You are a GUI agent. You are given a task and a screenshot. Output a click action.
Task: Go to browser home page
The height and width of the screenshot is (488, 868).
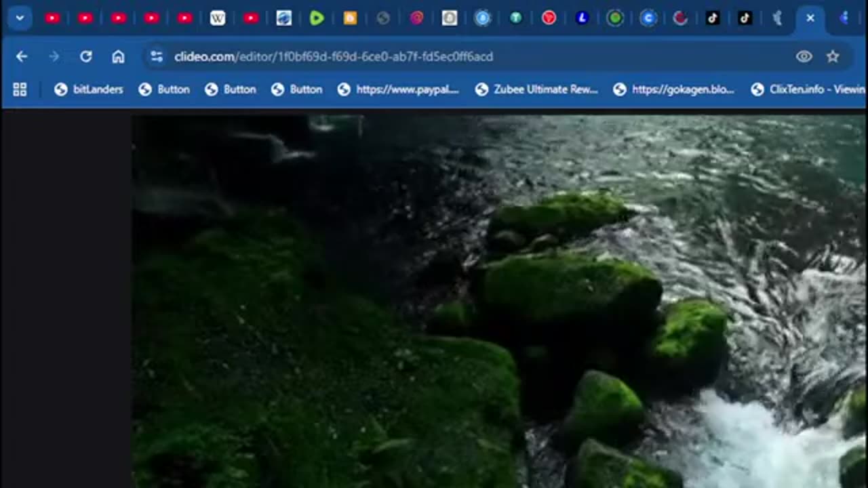[118, 57]
